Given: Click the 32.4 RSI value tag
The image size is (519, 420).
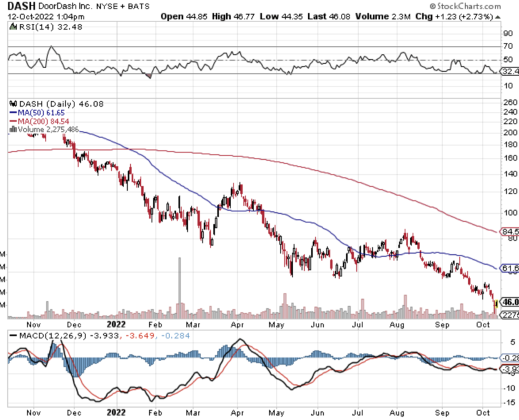Looking at the screenshot, I should [510, 72].
